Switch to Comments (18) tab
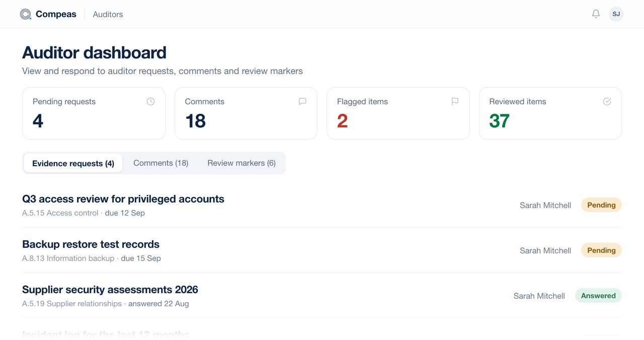644x340 pixels. [161, 163]
